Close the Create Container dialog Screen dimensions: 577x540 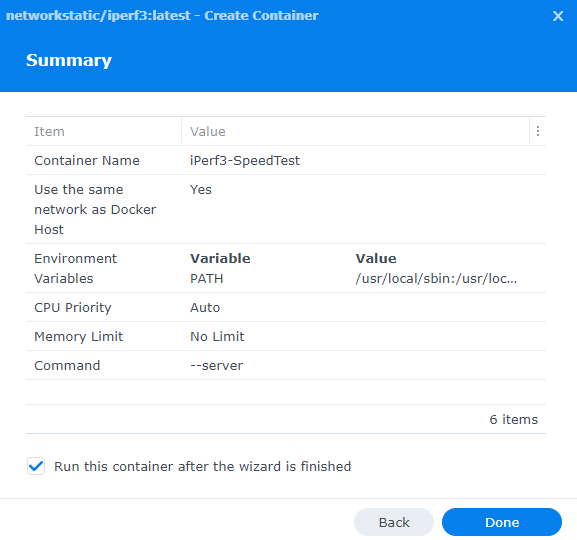[x=558, y=16]
